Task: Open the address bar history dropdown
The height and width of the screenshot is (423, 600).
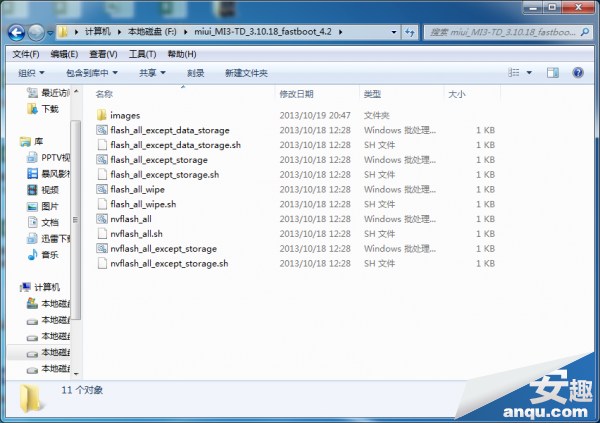Action: tap(394, 32)
